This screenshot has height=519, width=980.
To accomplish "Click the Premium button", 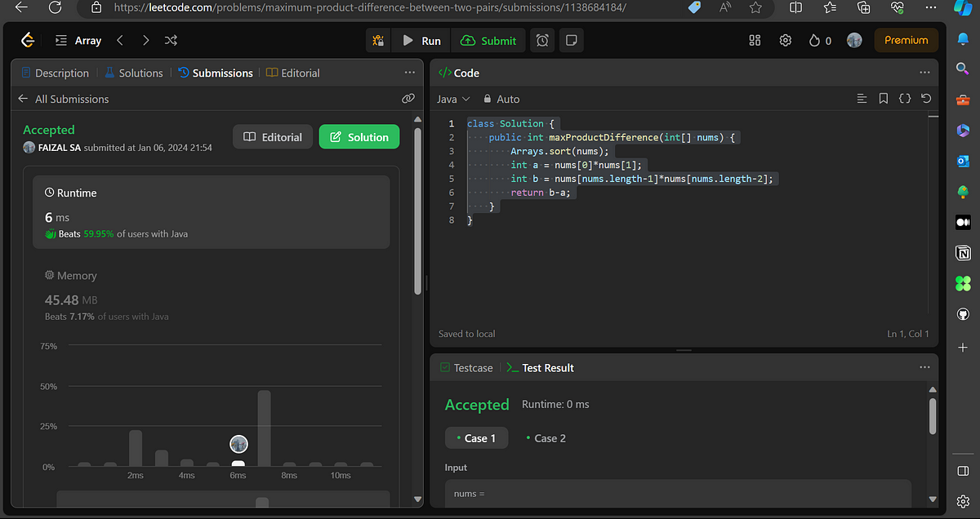I will [906, 40].
